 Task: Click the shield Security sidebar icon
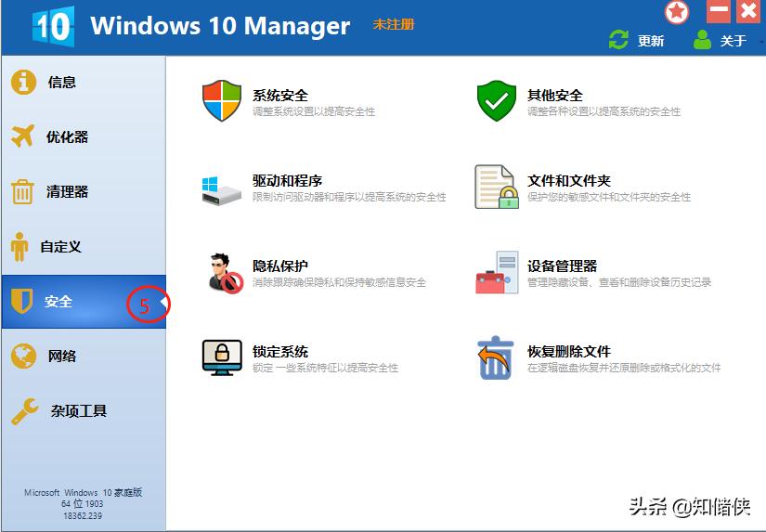21,301
